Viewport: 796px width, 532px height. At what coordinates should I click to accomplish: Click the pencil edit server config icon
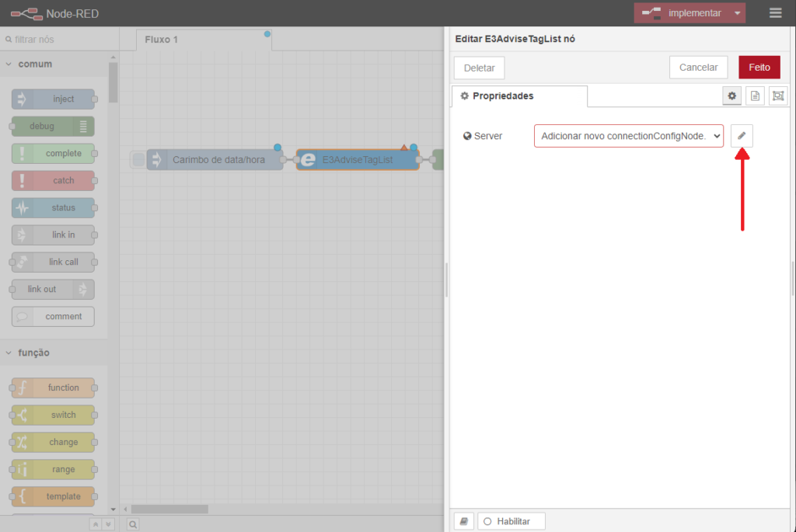(742, 136)
